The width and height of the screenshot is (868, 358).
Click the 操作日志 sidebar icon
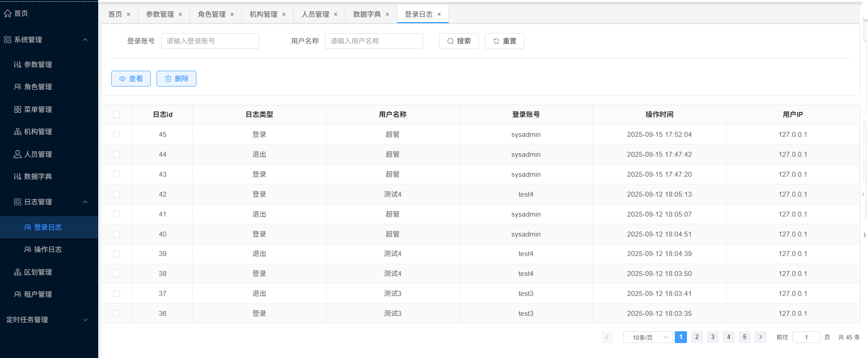pos(28,250)
